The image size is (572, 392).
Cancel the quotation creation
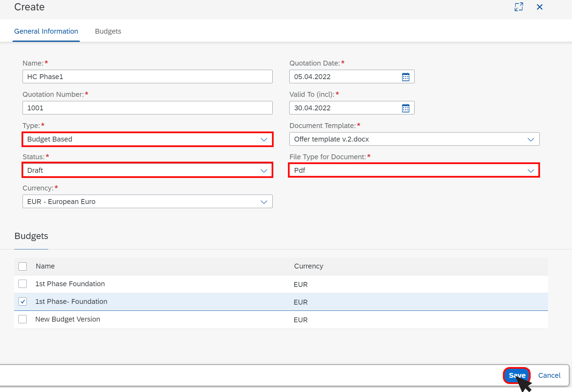tap(549, 375)
